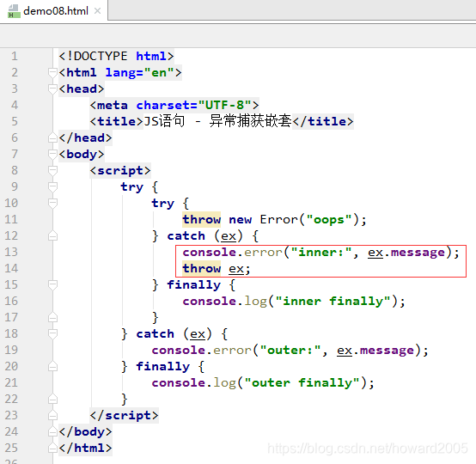Toggle the outer finally fold on line 20
The image size is (476, 464).
click(x=52, y=367)
